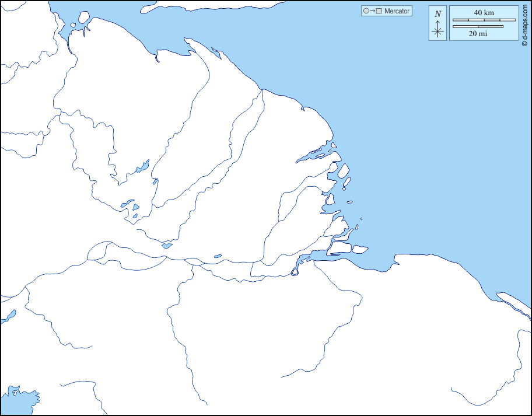Click the elongated lake in the western delta

click(143, 167)
